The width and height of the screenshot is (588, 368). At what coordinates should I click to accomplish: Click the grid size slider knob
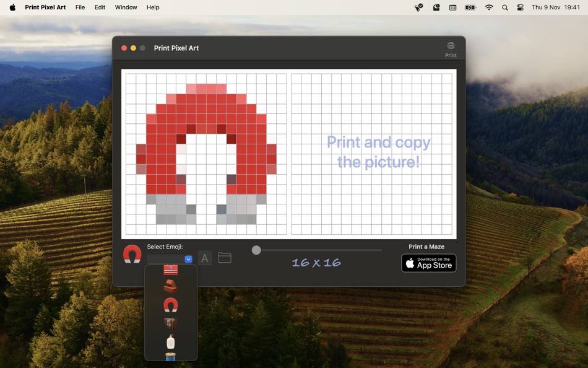[x=256, y=250]
